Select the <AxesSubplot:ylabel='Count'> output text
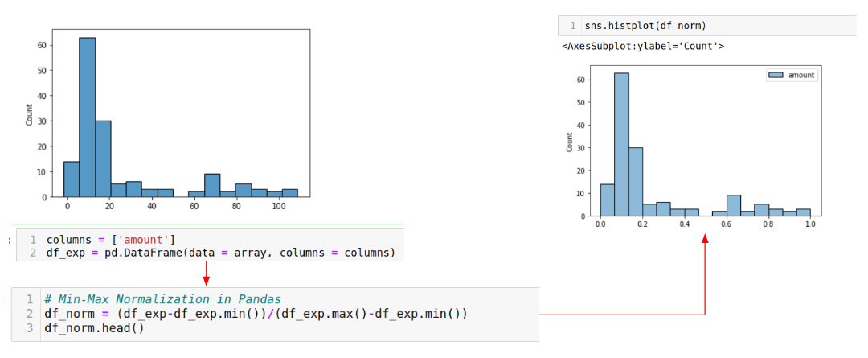 643,47
